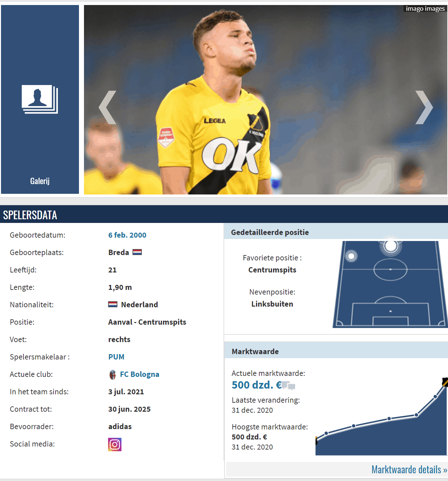
Task: Open PUM player agent link
Action: 116,357
